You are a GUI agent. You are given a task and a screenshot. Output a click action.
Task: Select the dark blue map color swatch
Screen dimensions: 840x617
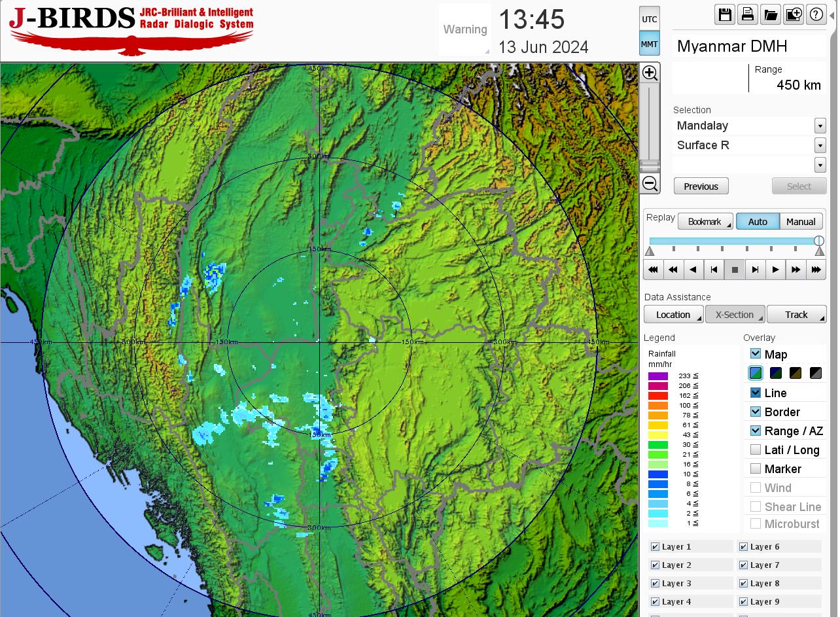coord(776,373)
